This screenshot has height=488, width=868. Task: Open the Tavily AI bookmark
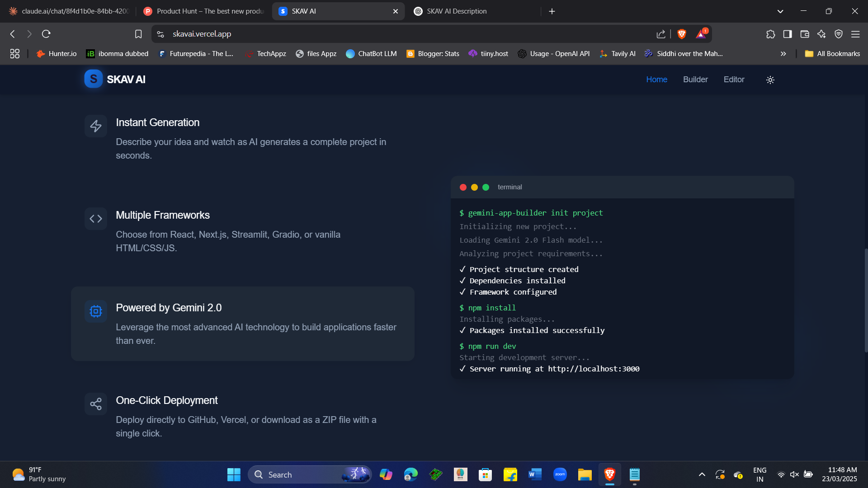coord(617,54)
